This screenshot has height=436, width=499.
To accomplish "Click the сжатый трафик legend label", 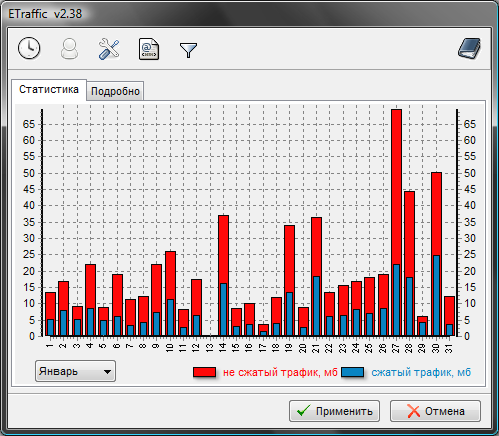I will 421,372.
